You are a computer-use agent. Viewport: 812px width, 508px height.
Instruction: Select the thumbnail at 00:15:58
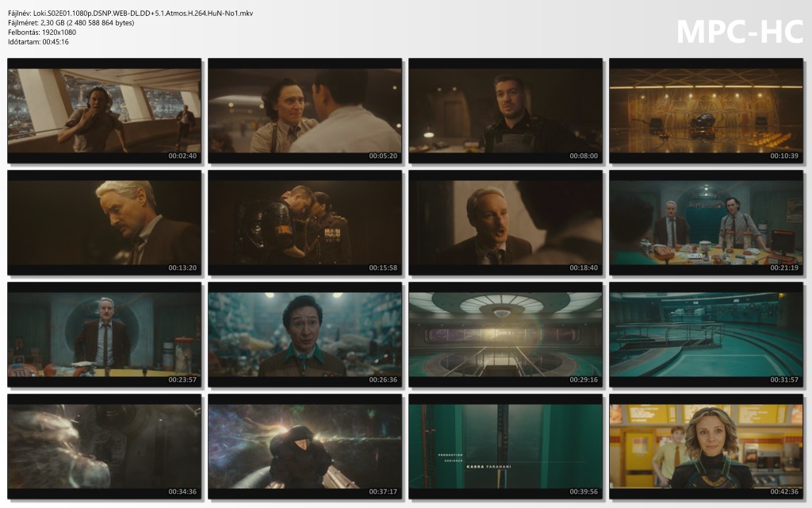tap(305, 222)
